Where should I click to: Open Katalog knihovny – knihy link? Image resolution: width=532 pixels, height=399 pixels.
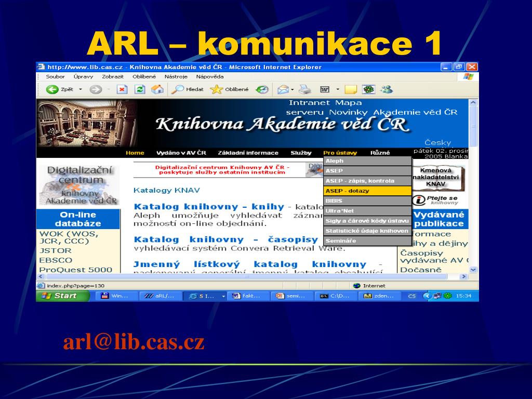click(x=209, y=207)
